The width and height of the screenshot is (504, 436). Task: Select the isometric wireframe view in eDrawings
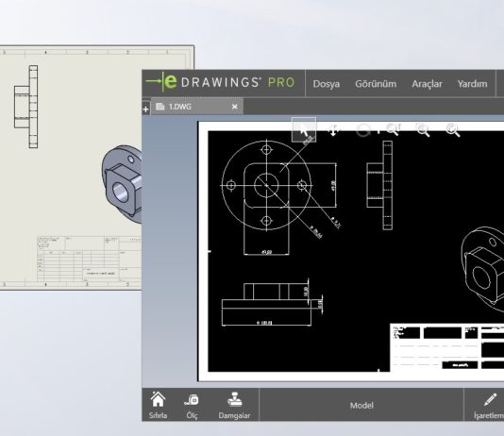[x=482, y=269]
